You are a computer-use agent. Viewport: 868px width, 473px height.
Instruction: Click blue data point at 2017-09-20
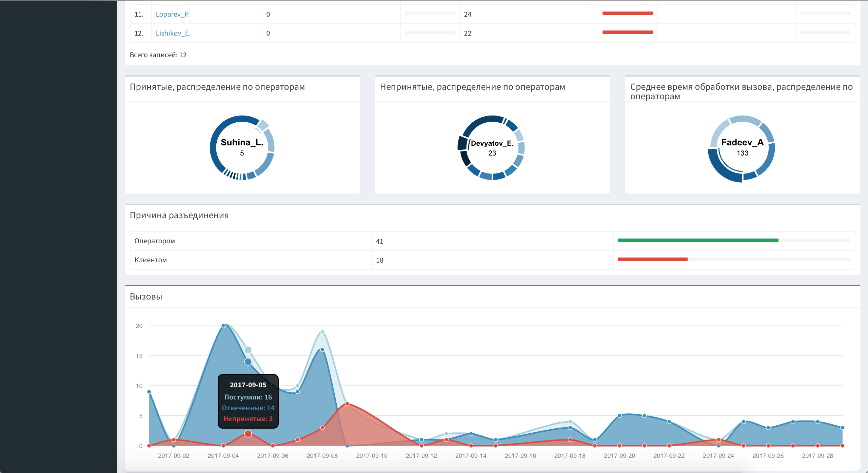(619, 416)
